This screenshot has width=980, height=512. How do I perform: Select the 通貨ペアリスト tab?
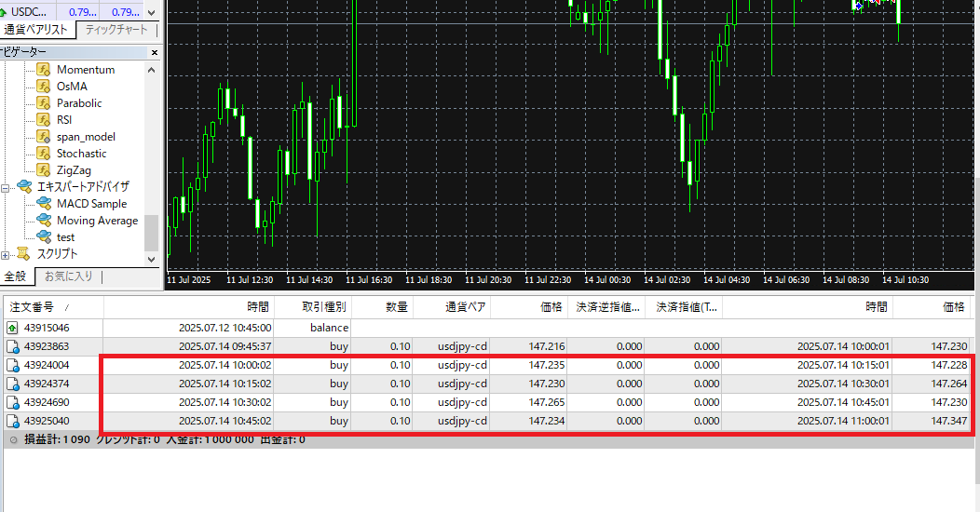[x=36, y=30]
